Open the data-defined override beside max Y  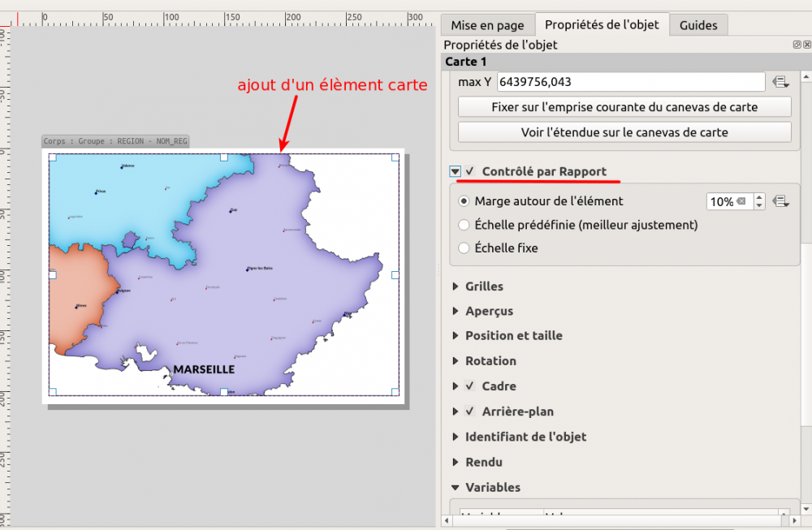coord(782,81)
